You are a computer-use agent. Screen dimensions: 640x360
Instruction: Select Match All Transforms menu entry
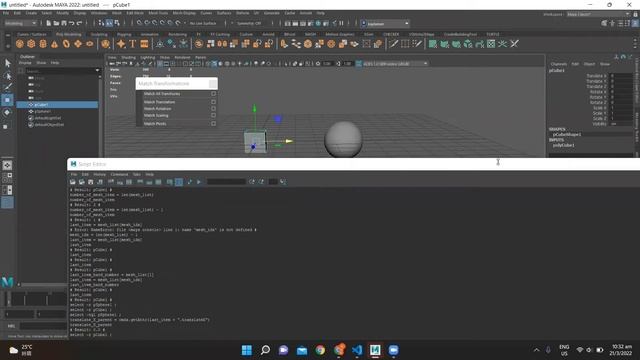tap(162, 94)
